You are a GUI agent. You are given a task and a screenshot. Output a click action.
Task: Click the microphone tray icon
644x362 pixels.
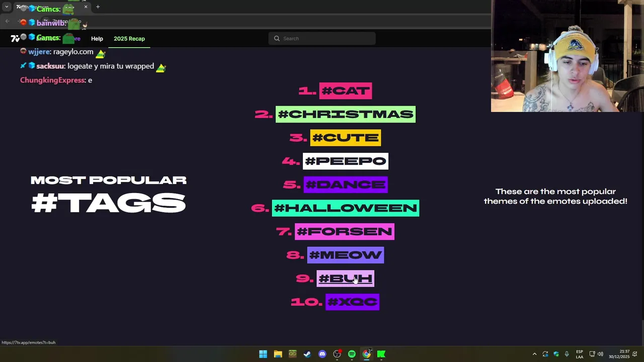567,354
